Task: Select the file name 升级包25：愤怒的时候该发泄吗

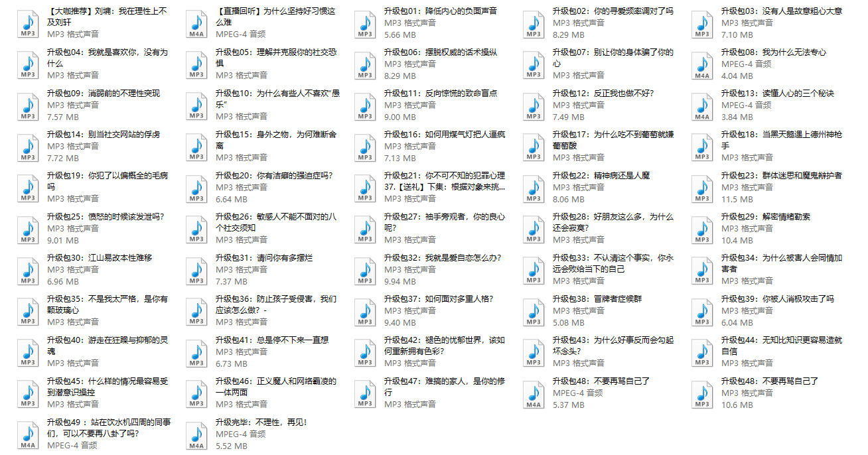Action: point(105,217)
